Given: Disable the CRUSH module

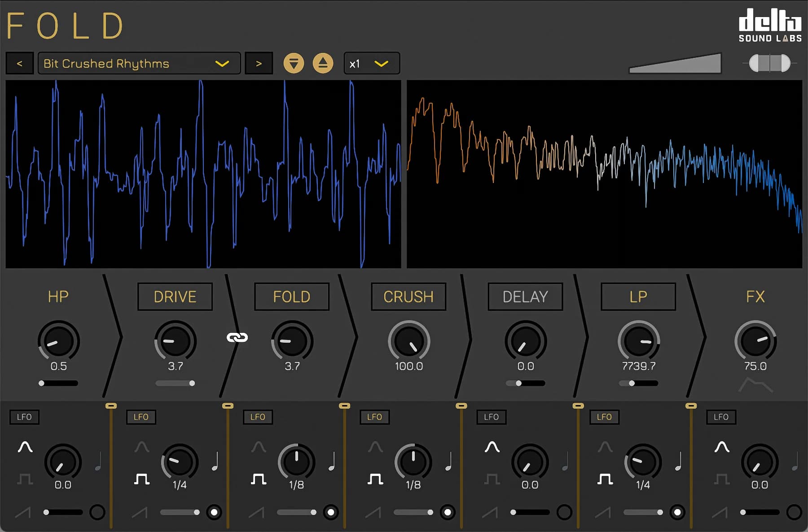Looking at the screenshot, I should [408, 297].
